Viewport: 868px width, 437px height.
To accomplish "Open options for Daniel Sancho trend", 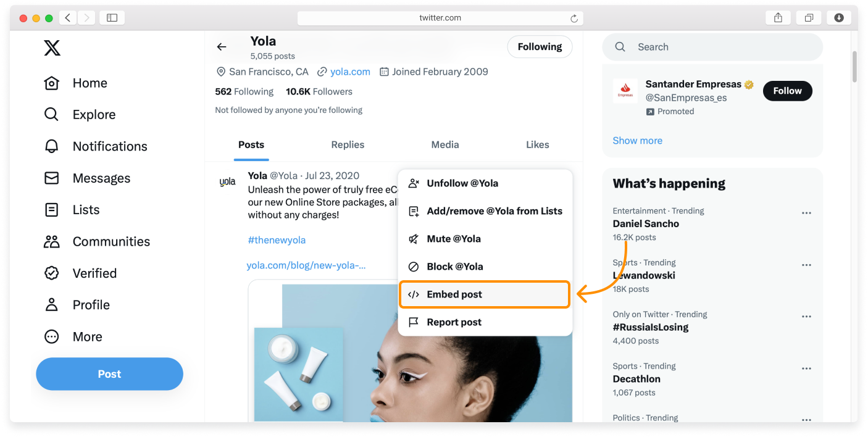I will (x=806, y=213).
